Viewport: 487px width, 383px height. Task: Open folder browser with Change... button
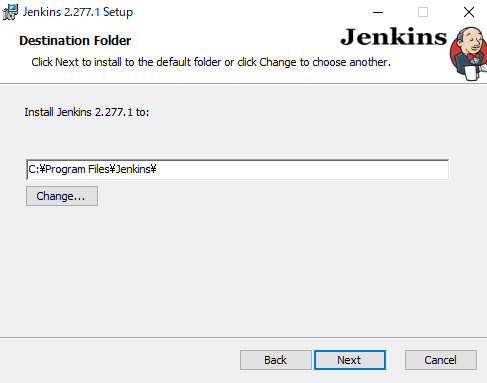click(x=62, y=196)
